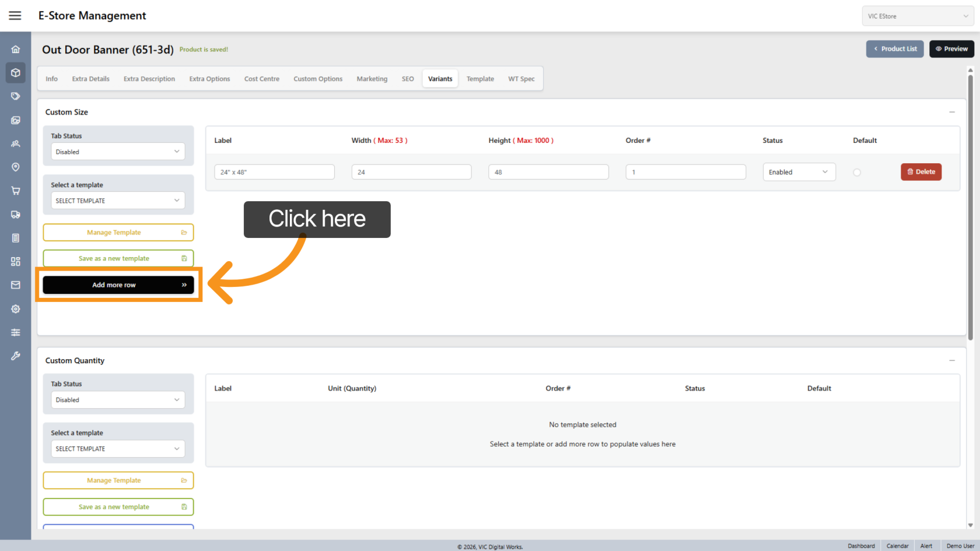The height and width of the screenshot is (551, 980).
Task: Switch to the Marketing tab
Action: point(372,79)
